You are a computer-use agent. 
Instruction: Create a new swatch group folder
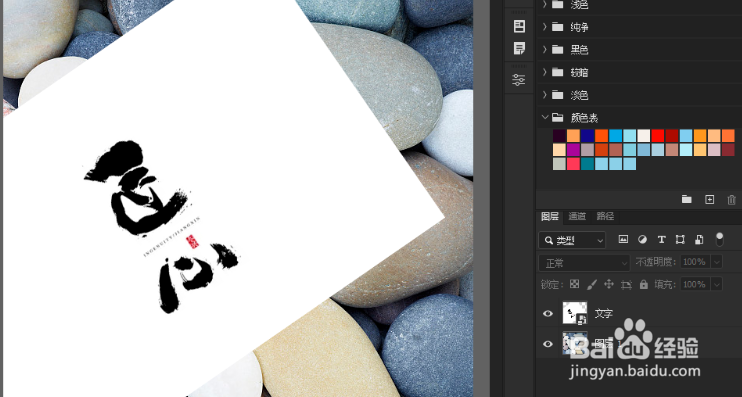point(687,199)
